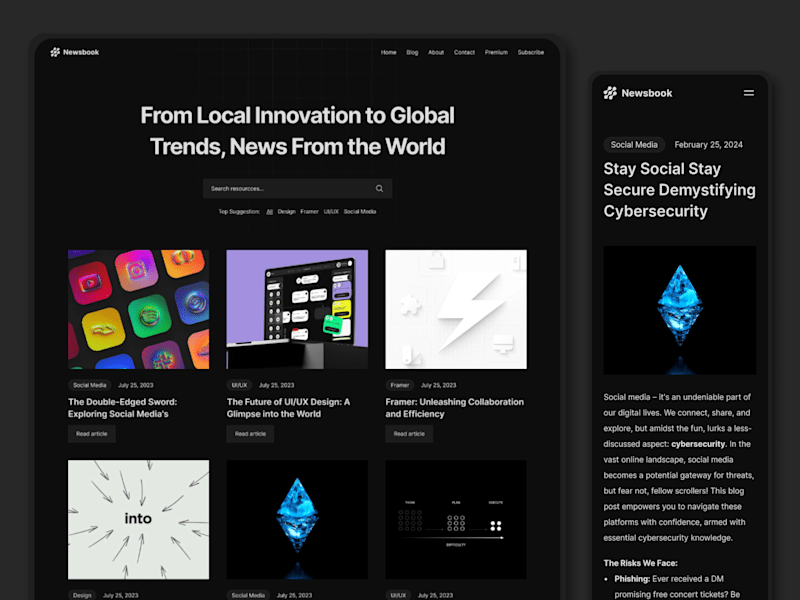Go to the About page
The width and height of the screenshot is (800, 600).
pyautogui.click(x=436, y=52)
